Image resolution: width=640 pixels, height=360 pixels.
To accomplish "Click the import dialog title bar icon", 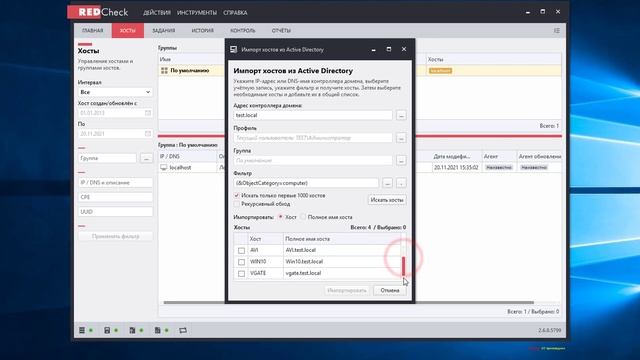I will click(x=233, y=49).
